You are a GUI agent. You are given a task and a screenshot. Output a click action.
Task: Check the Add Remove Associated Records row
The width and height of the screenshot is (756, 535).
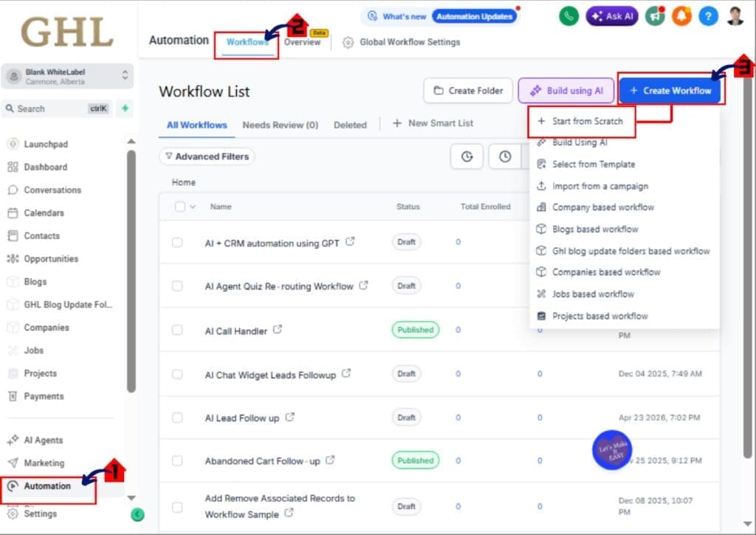point(177,507)
